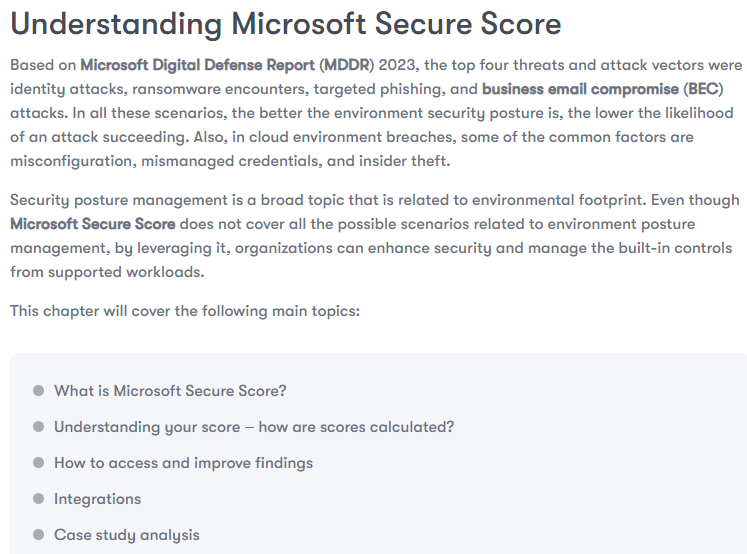
Task: Click bold "Microsoft Digital Defense Report" term
Action: 198,65
